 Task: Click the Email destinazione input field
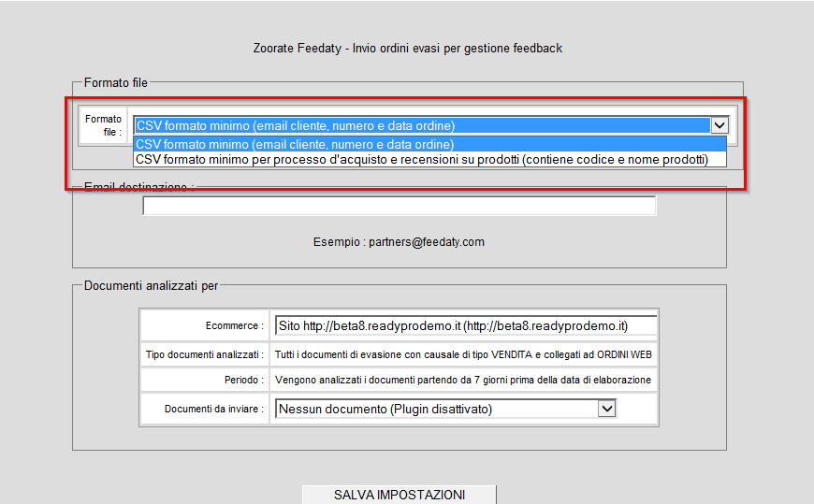point(400,206)
